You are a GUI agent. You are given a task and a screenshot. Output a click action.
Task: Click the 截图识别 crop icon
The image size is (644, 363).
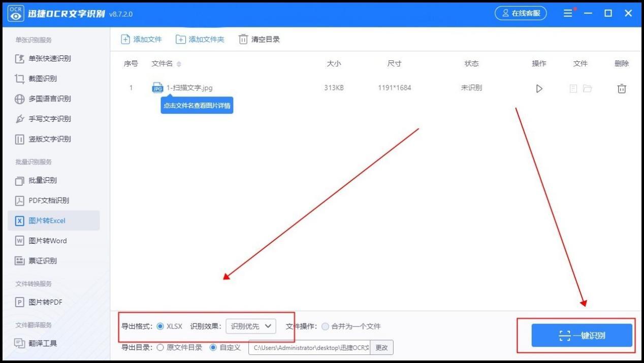(20, 79)
